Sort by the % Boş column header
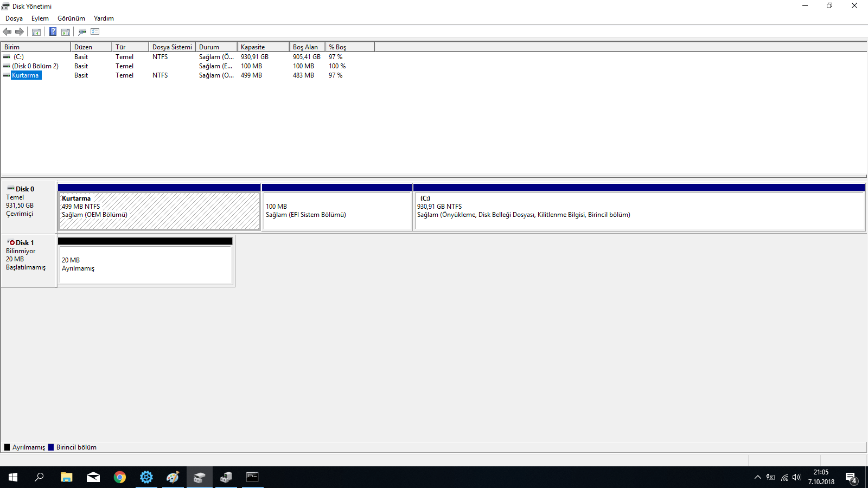 [x=350, y=47]
